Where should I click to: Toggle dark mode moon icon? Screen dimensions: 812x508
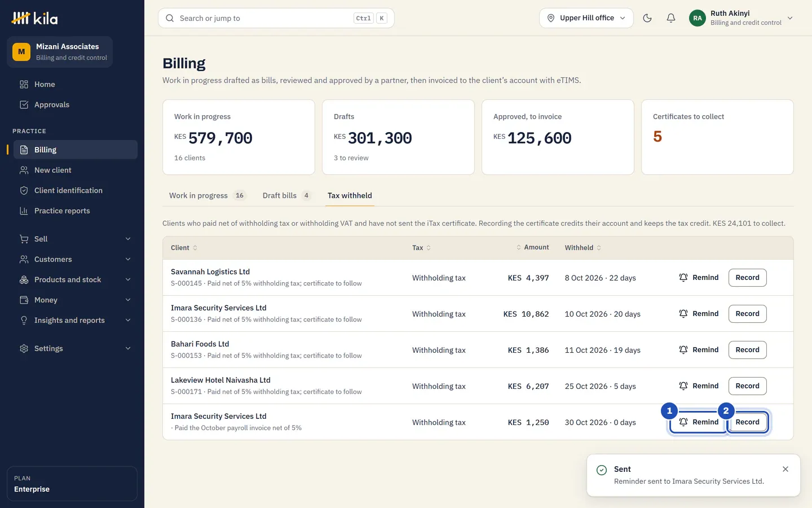pos(647,18)
